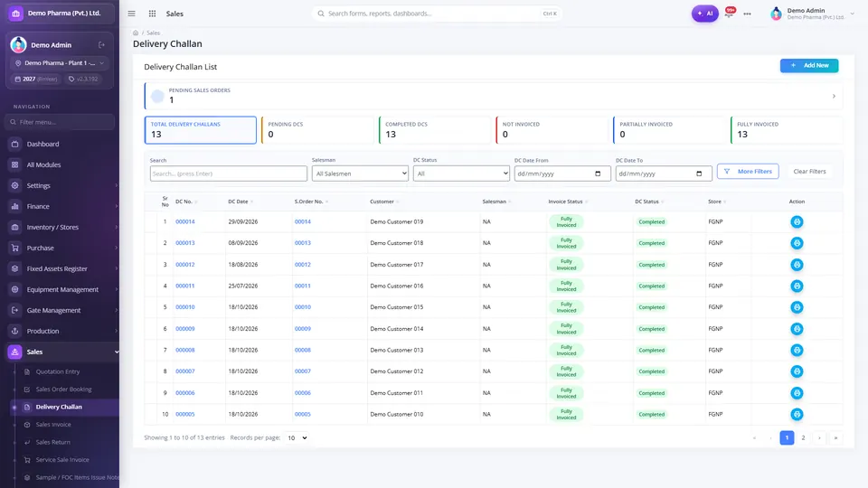Go to the next page arrow

(x=819, y=437)
